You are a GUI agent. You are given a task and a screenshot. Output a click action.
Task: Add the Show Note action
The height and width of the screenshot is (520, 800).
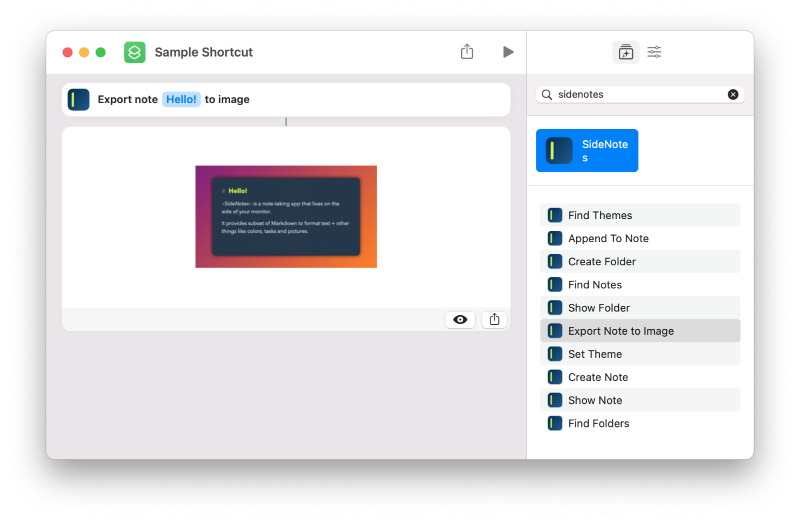pyautogui.click(x=640, y=400)
